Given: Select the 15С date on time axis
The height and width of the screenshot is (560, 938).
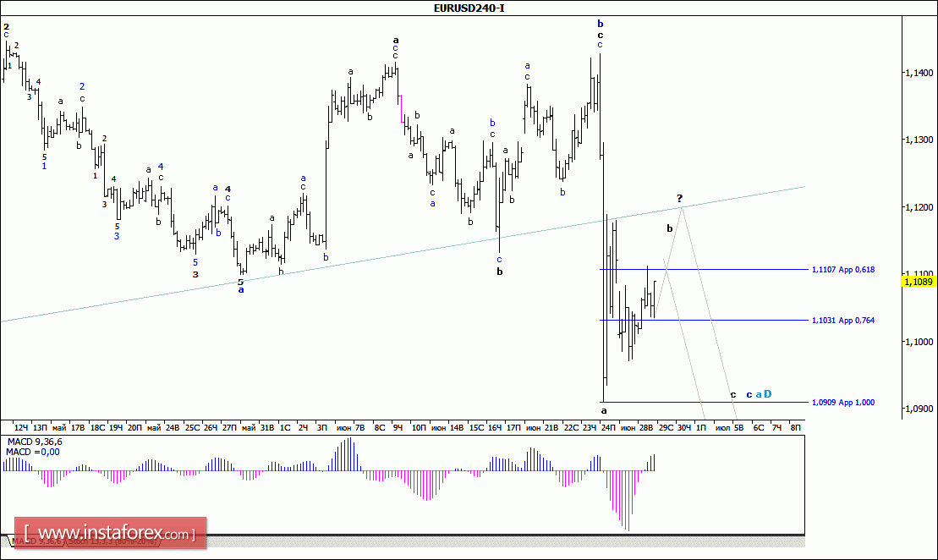Looking at the screenshot, I should coord(476,427).
